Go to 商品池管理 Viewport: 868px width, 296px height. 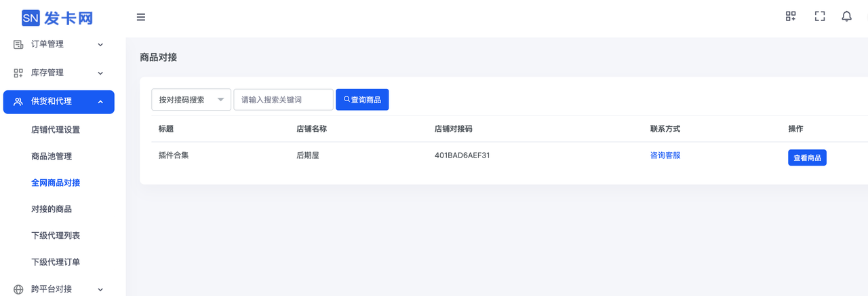coord(52,156)
